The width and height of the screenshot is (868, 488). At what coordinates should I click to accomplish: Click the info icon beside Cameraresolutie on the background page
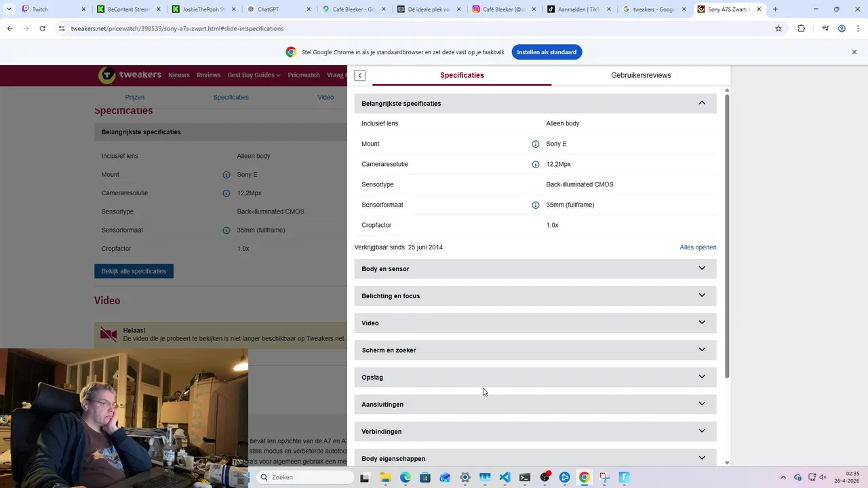pos(226,193)
